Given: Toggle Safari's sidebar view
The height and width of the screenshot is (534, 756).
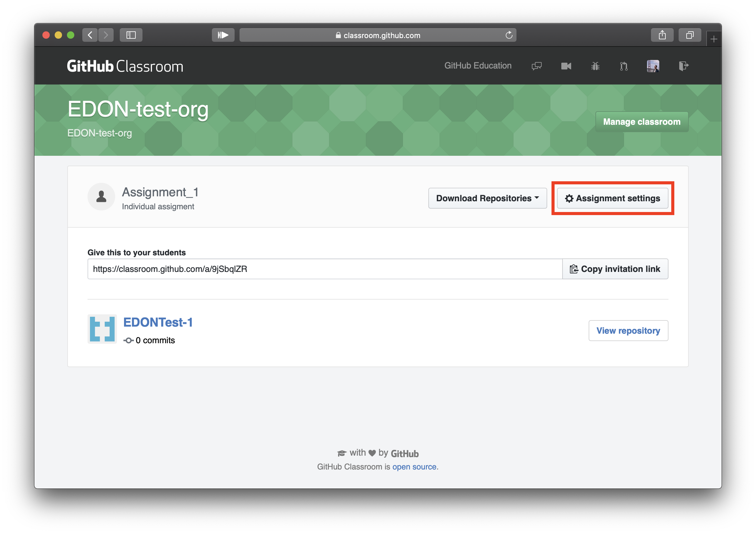Looking at the screenshot, I should (131, 35).
